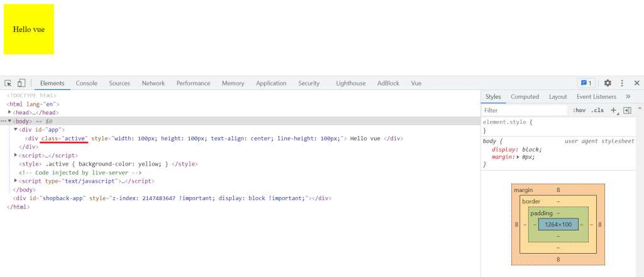This screenshot has height=277, width=644.
Task: Open the Network tab
Action: pyautogui.click(x=153, y=83)
